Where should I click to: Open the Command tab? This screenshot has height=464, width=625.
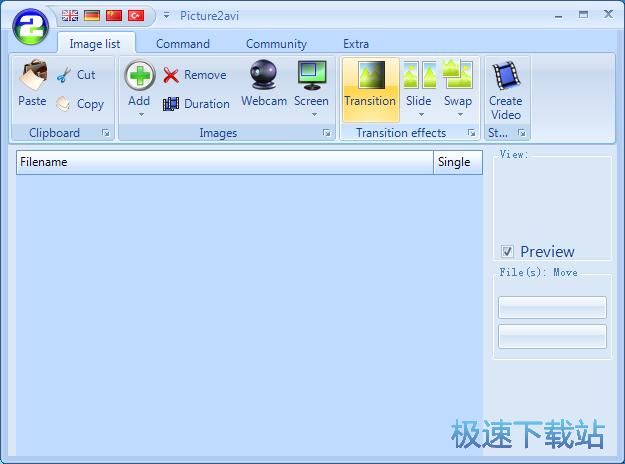(183, 43)
